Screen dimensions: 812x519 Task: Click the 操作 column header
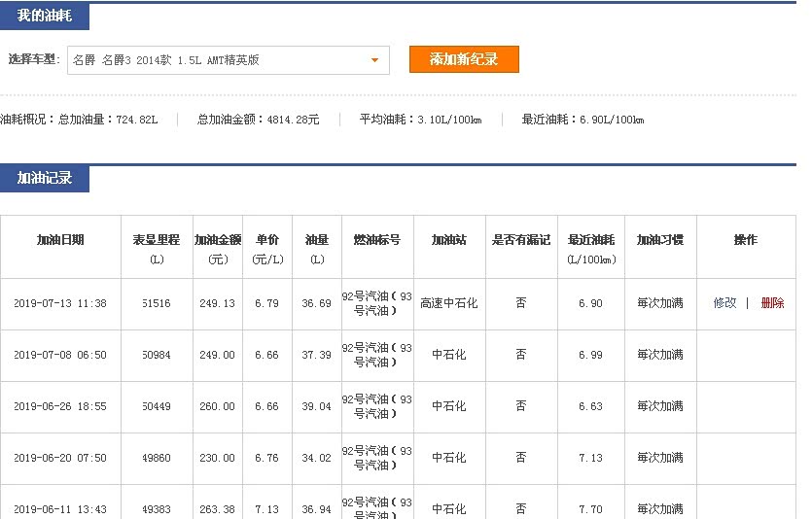pyautogui.click(x=746, y=240)
